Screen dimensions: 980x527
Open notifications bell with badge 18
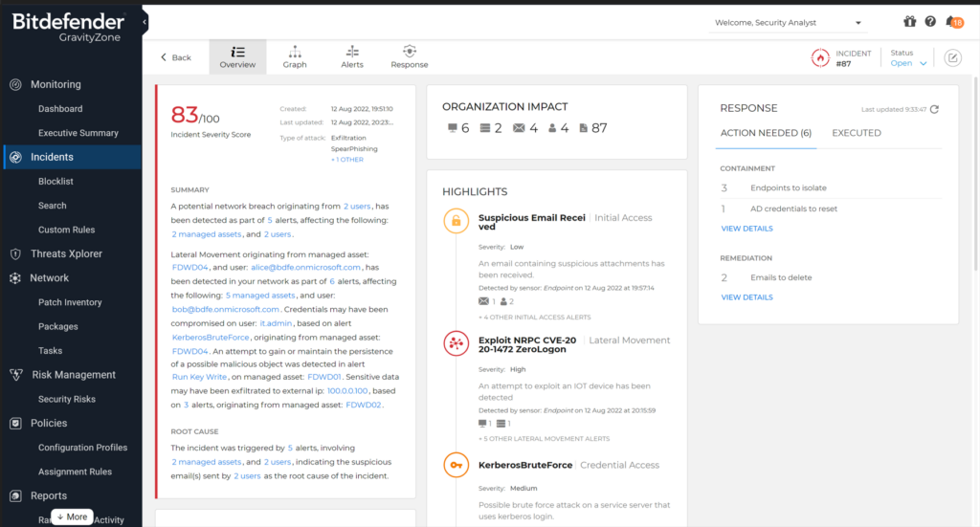coord(954,22)
